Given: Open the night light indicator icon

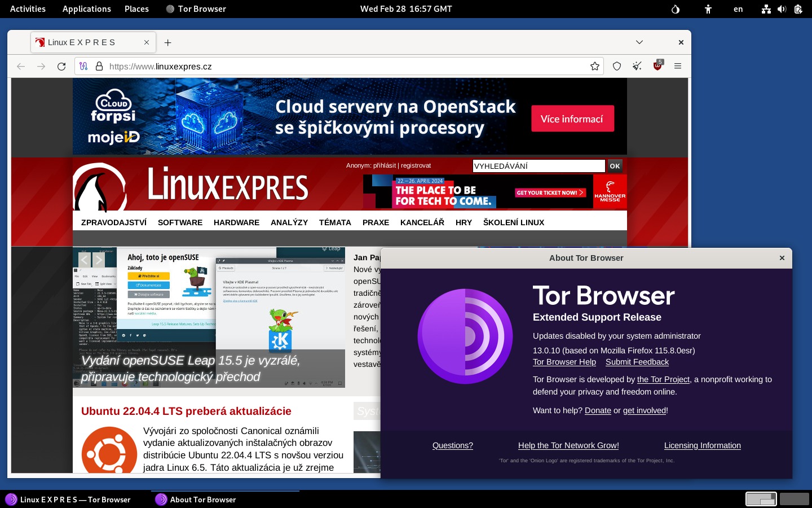Looking at the screenshot, I should (x=676, y=9).
